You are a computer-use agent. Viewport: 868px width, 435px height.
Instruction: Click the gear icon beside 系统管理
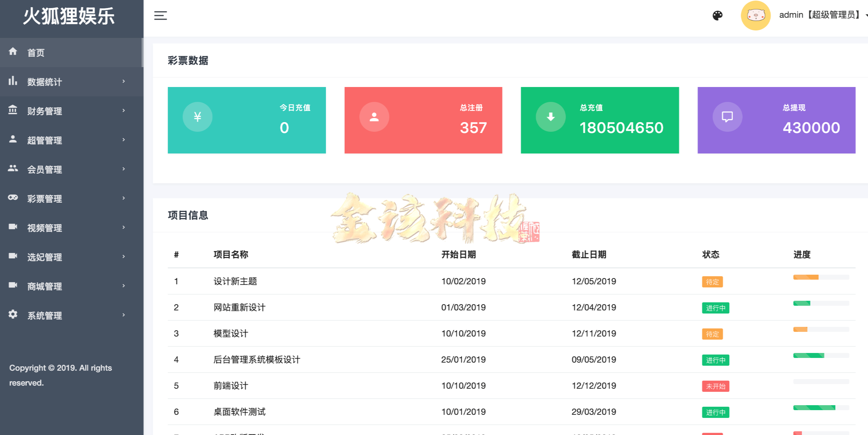[x=13, y=315]
